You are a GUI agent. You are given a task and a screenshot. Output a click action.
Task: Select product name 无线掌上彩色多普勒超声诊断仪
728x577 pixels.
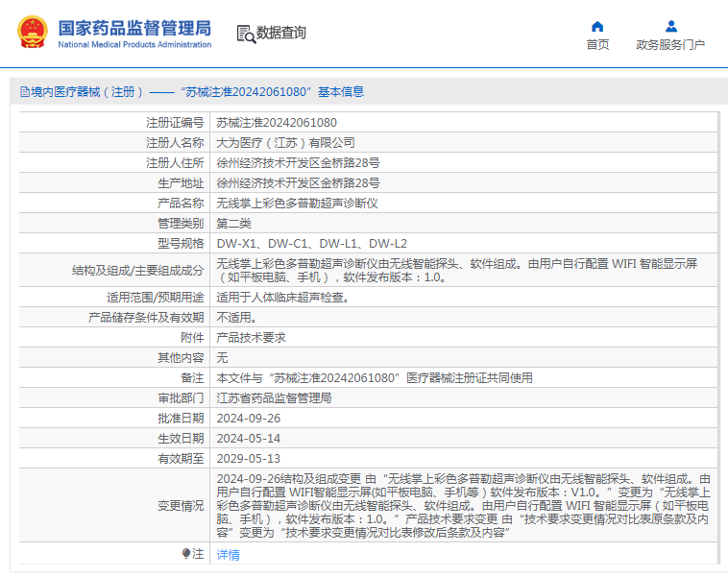pyautogui.click(x=297, y=204)
